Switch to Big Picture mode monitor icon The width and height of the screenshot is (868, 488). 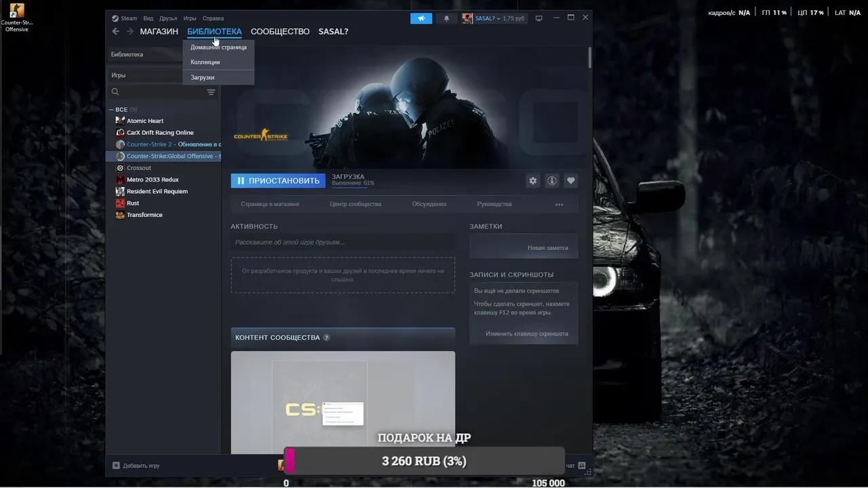[539, 18]
